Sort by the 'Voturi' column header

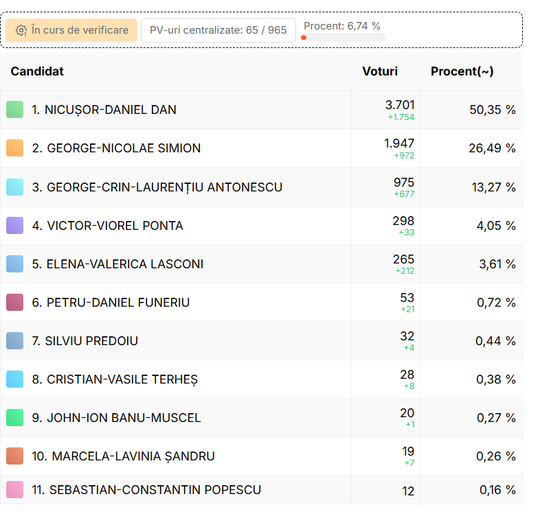pos(380,71)
